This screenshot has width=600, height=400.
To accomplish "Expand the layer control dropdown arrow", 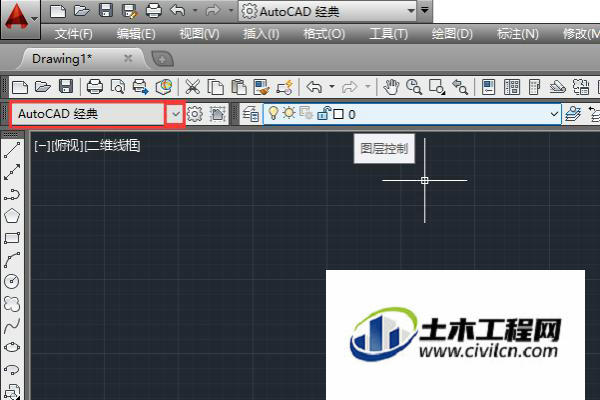I will coord(554,114).
